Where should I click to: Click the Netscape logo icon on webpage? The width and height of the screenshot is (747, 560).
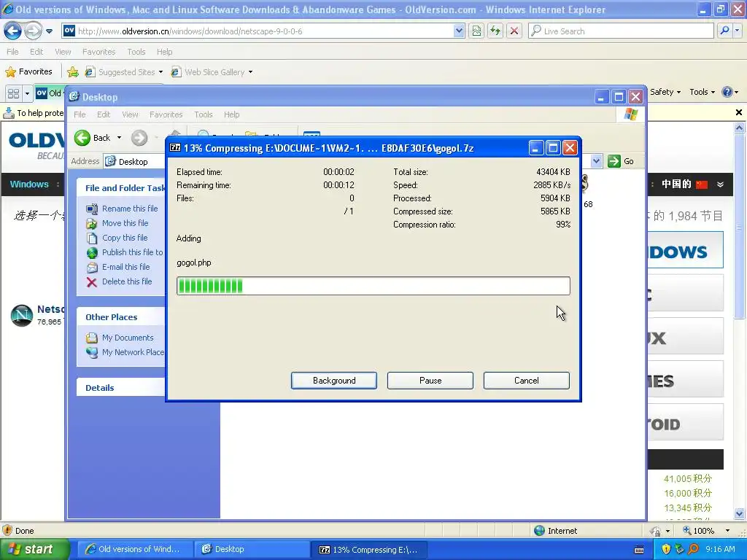point(21,315)
